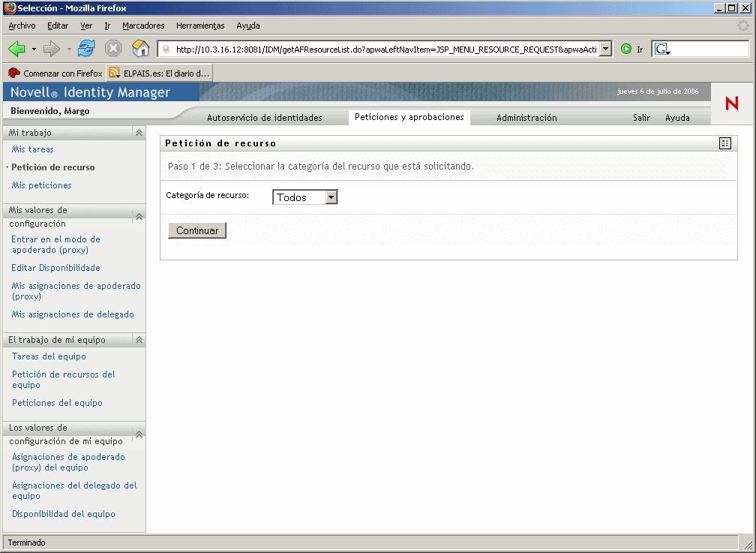This screenshot has height=553, width=756.
Task: Select Petición de recurso in sidebar
Action: coord(53,167)
